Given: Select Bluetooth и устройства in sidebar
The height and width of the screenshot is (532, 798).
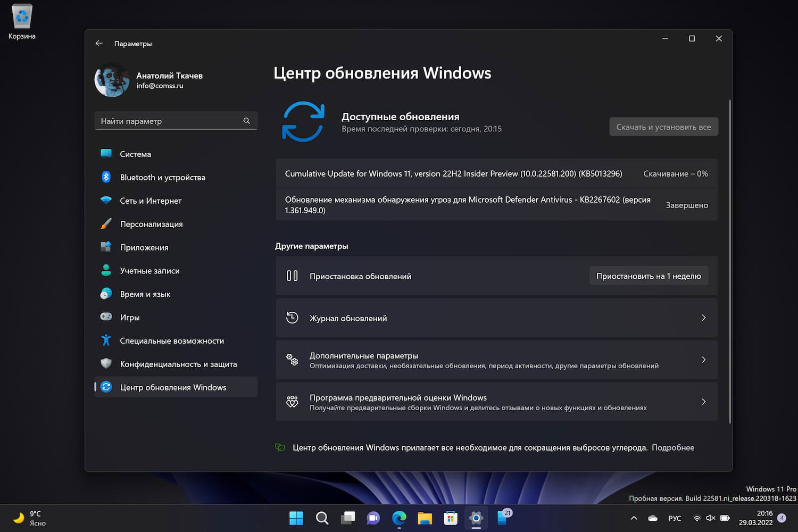Looking at the screenshot, I should point(162,177).
